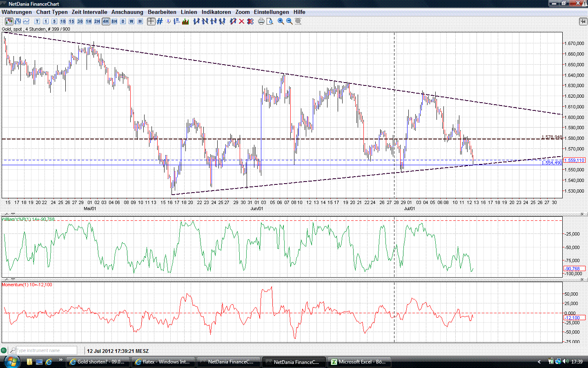The image size is (588, 368).
Task: Click the delete-all-lines red icon
Action: click(251, 21)
